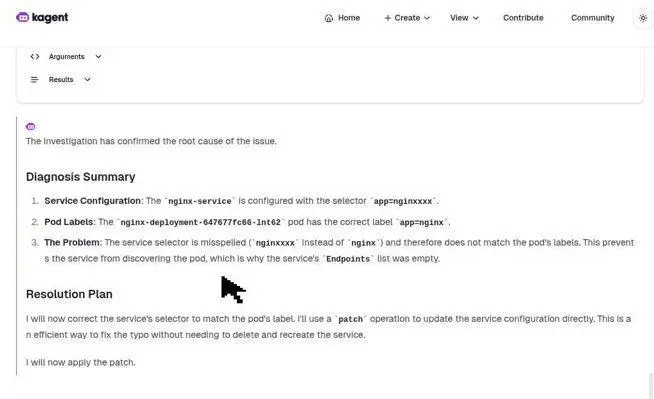
Task: Click the Resolution Plan heading
Action: click(69, 294)
